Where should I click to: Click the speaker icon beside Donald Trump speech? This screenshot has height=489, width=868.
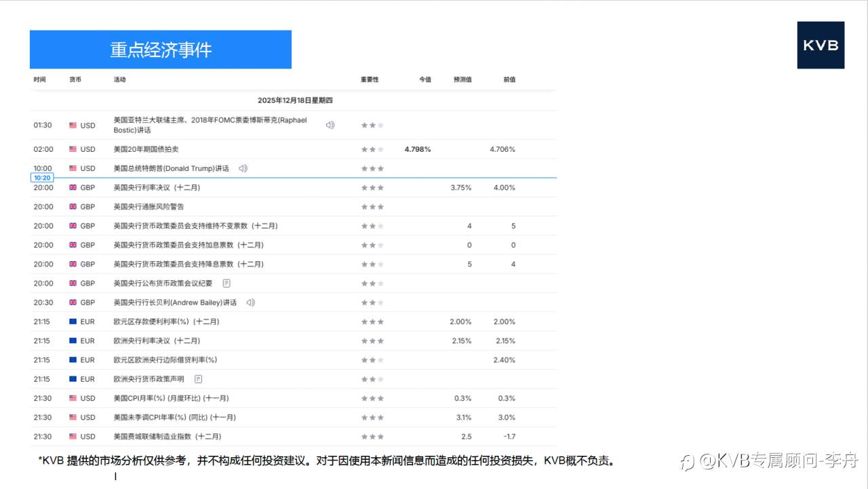click(243, 168)
